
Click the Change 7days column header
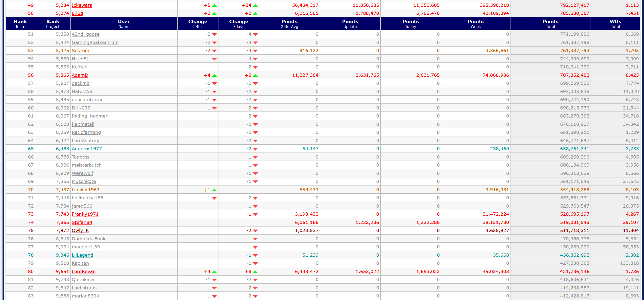(238, 24)
